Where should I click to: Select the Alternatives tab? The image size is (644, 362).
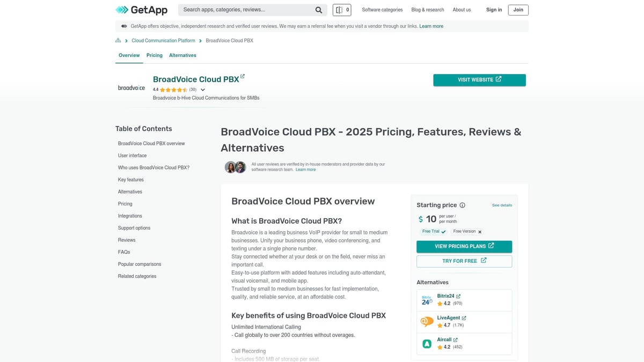click(x=182, y=55)
